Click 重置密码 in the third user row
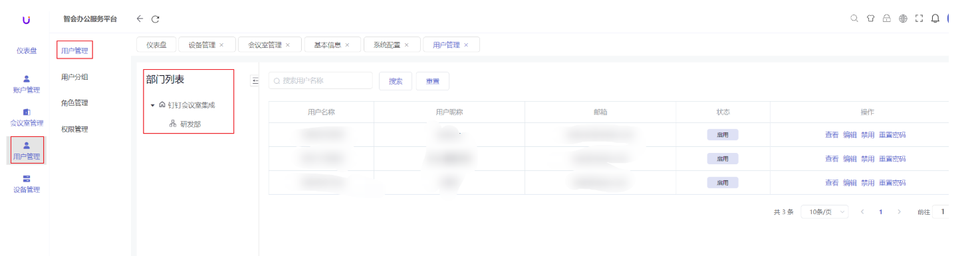 pyautogui.click(x=892, y=183)
